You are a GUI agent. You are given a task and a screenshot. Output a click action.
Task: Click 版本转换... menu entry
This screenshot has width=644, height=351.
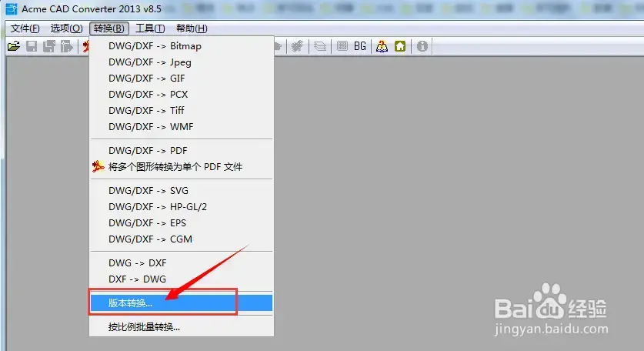[x=181, y=303]
